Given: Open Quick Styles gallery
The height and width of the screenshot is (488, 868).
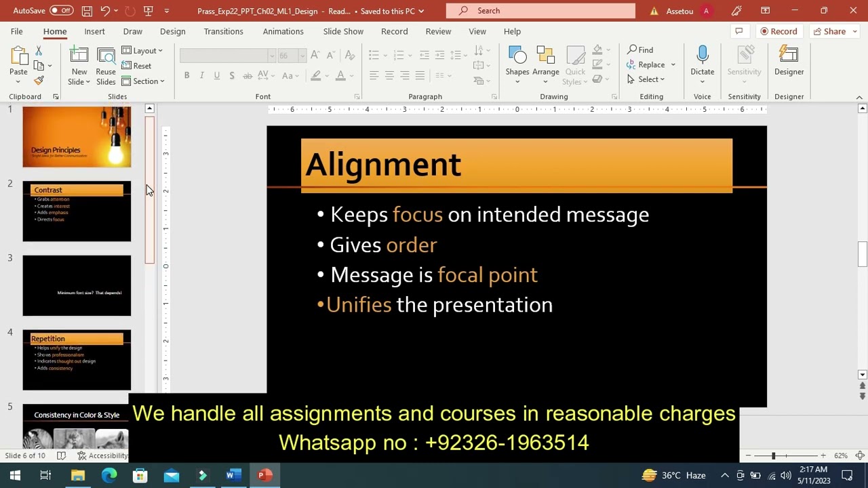Looking at the screenshot, I should pos(575,66).
